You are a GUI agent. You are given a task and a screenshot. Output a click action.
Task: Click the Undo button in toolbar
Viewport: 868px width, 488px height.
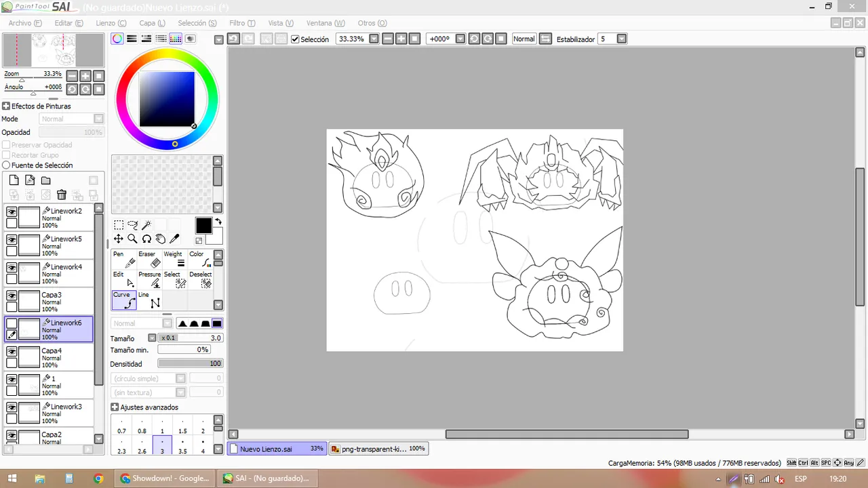click(x=233, y=39)
